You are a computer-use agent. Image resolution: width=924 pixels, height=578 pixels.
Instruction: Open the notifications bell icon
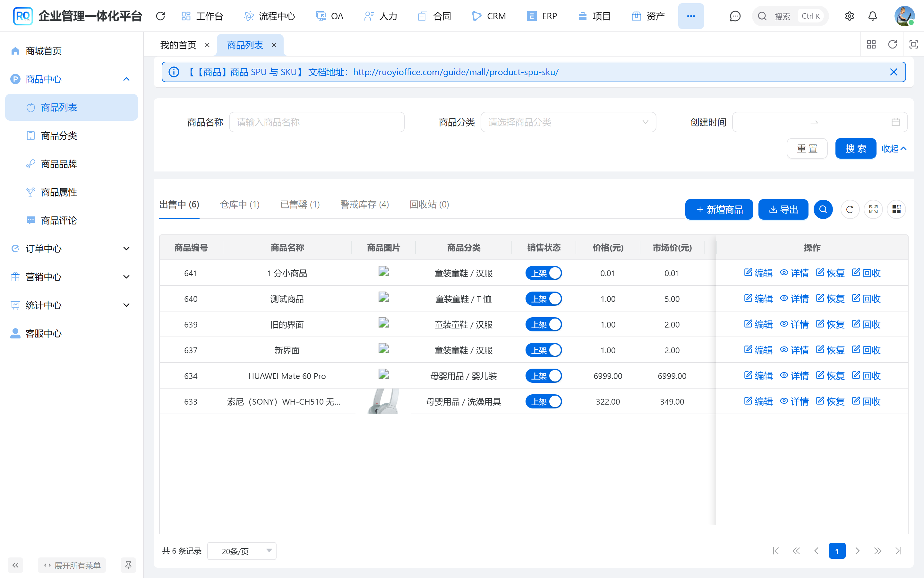[872, 16]
